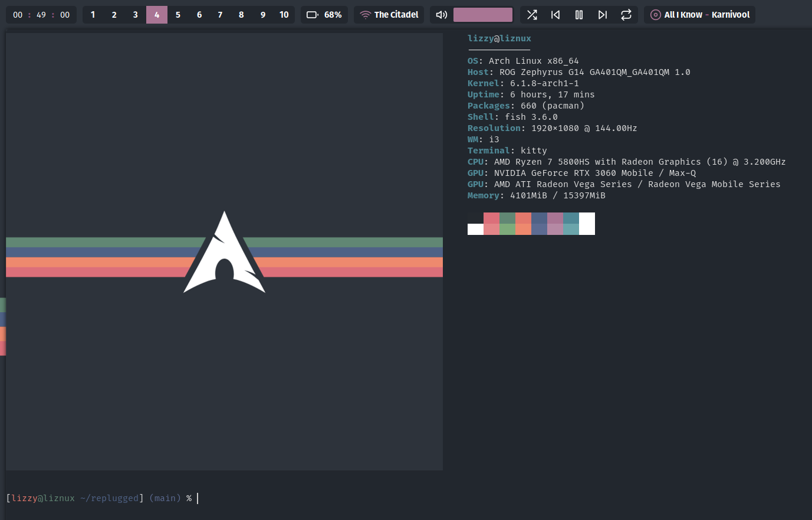
Task: Select Kernel: 6.1.8-arch1-1 line
Action: [523, 83]
